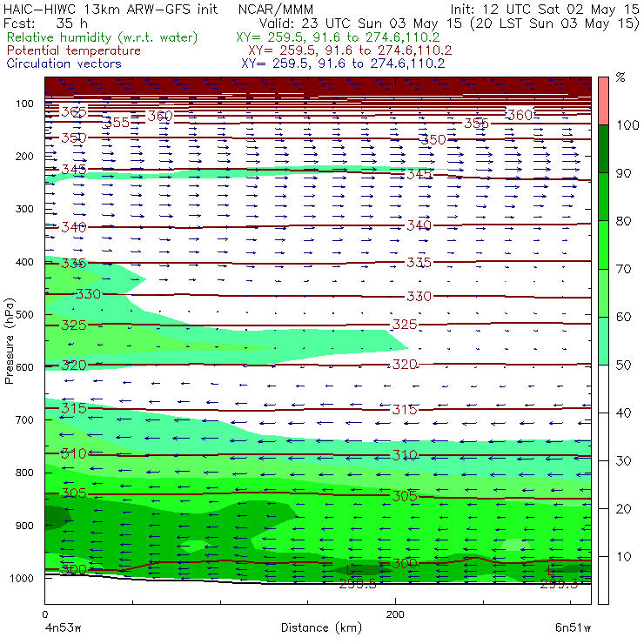
Task: Click the 100 hPa pressure axis label
Action: point(24,104)
